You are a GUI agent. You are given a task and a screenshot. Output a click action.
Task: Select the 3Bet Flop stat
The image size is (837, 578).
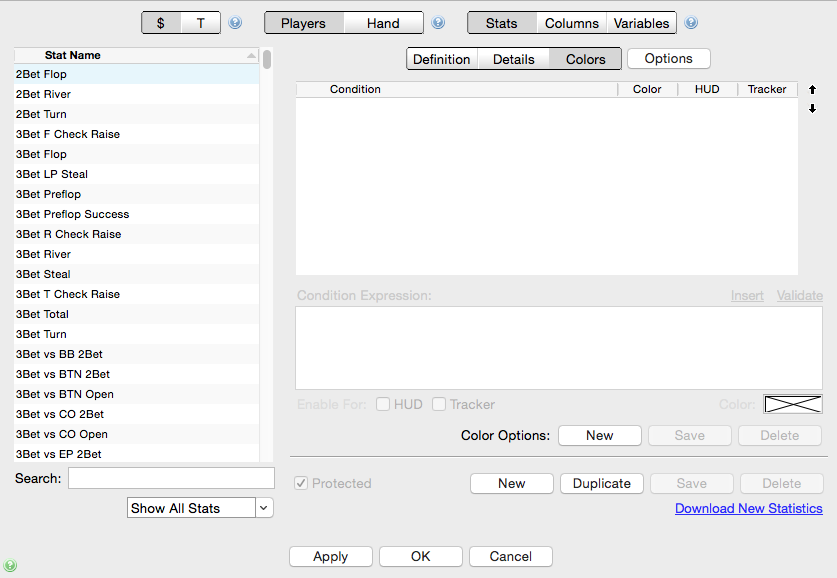(137, 154)
